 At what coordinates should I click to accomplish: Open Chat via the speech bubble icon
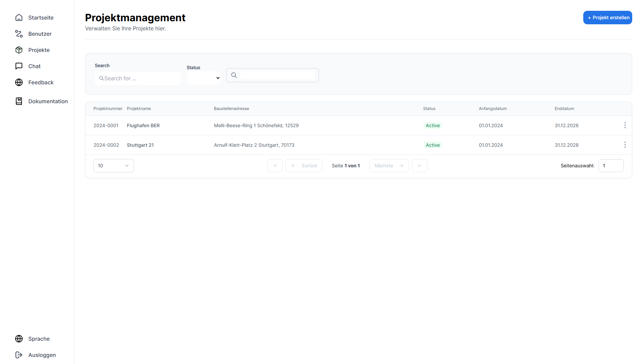tap(19, 66)
